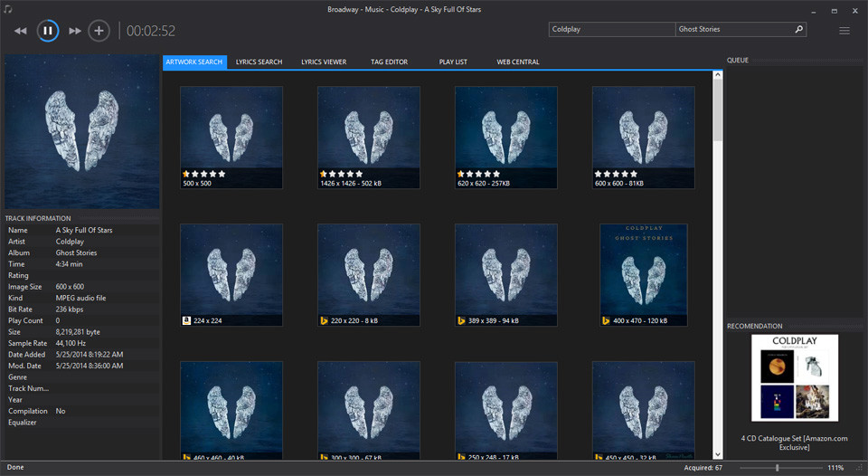Click the Bing source icon on 220 x 220

[324, 320]
